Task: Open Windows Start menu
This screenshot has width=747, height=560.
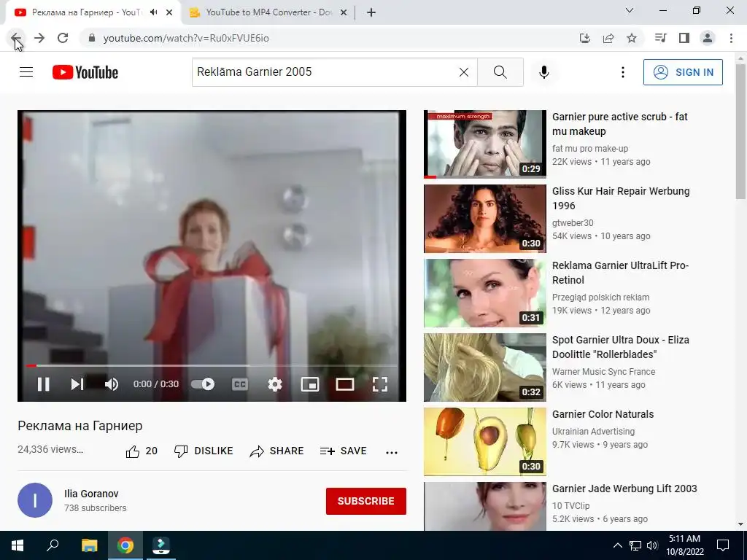Action: pos(18,545)
